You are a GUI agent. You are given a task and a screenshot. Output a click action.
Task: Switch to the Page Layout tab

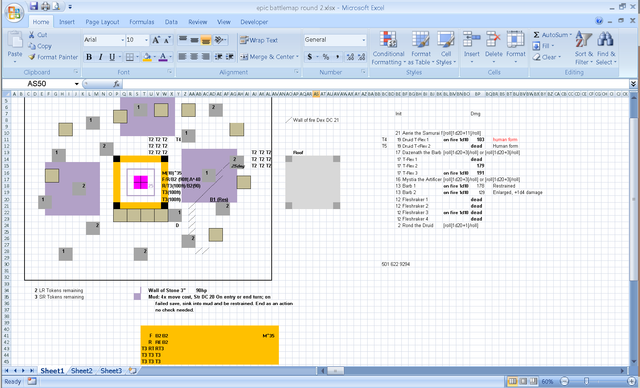(102, 22)
